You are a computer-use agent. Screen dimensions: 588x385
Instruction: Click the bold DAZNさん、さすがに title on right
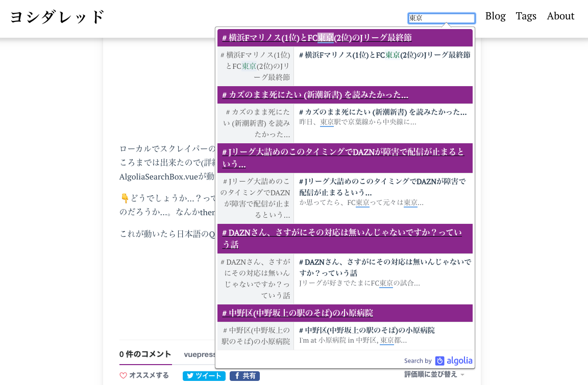pos(385,267)
